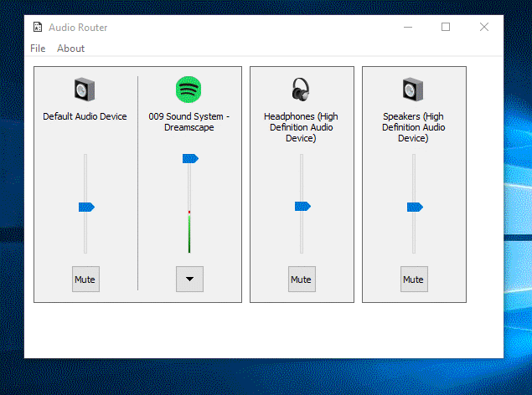The height and width of the screenshot is (395, 532).
Task: Click the Spotify volume slider handle
Action: [x=190, y=158]
